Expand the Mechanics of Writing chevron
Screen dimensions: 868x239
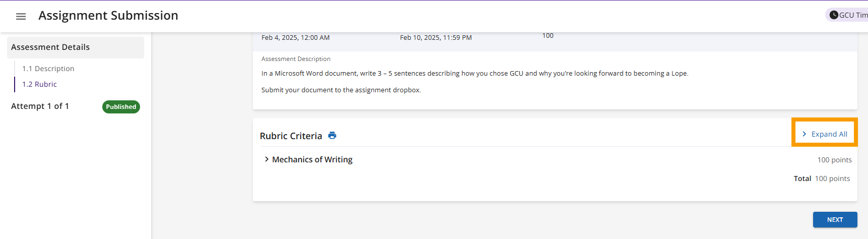tap(266, 159)
